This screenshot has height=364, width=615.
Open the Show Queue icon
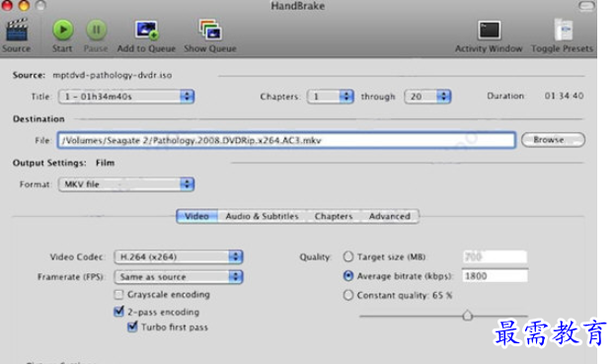(x=210, y=30)
